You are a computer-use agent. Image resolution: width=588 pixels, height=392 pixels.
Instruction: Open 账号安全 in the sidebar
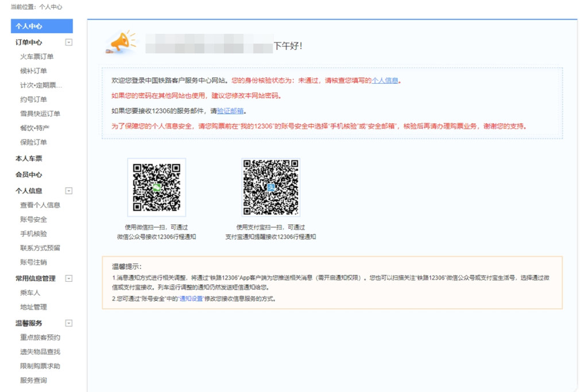coord(33,219)
